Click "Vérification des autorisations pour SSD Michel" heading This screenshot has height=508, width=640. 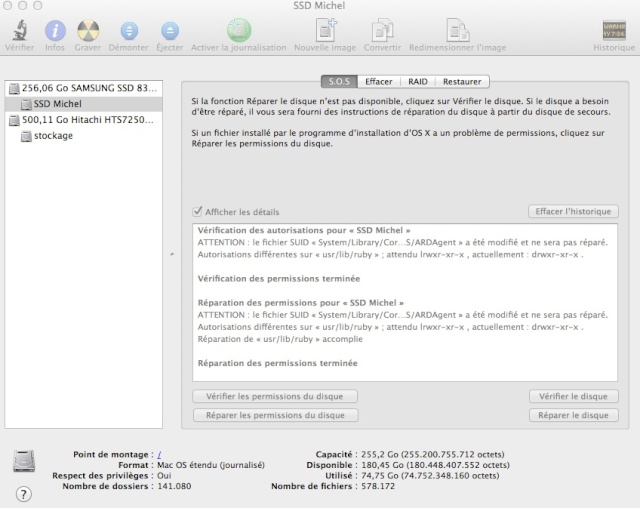point(304,230)
